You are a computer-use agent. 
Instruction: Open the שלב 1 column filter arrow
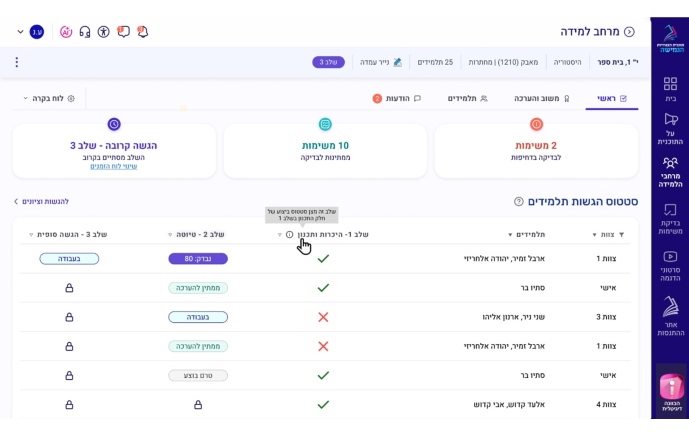coord(279,235)
